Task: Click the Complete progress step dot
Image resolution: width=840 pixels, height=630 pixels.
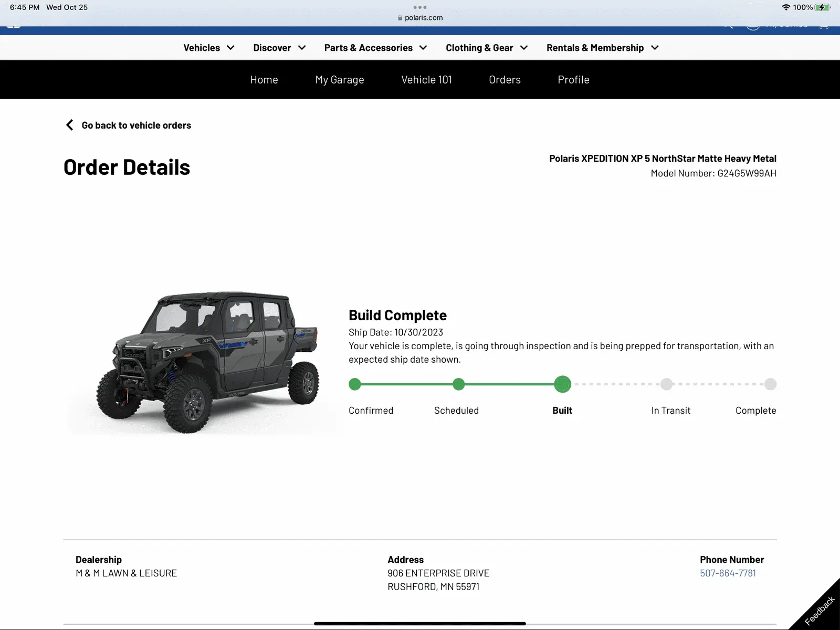Action: (x=770, y=384)
